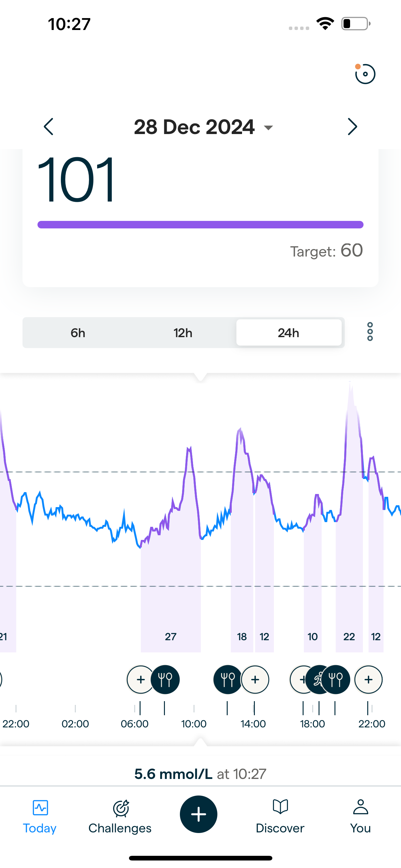Open the running activity icon near 18:00
Image resolution: width=401 pixels, height=868 pixels.
[x=318, y=680]
